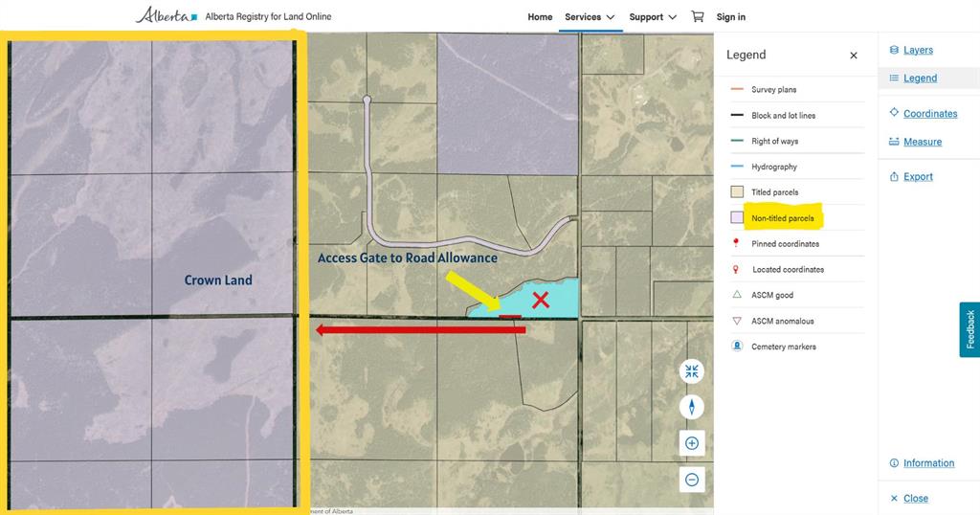This screenshot has height=515, width=980.
Task: Click the Sign in link
Action: point(730,17)
